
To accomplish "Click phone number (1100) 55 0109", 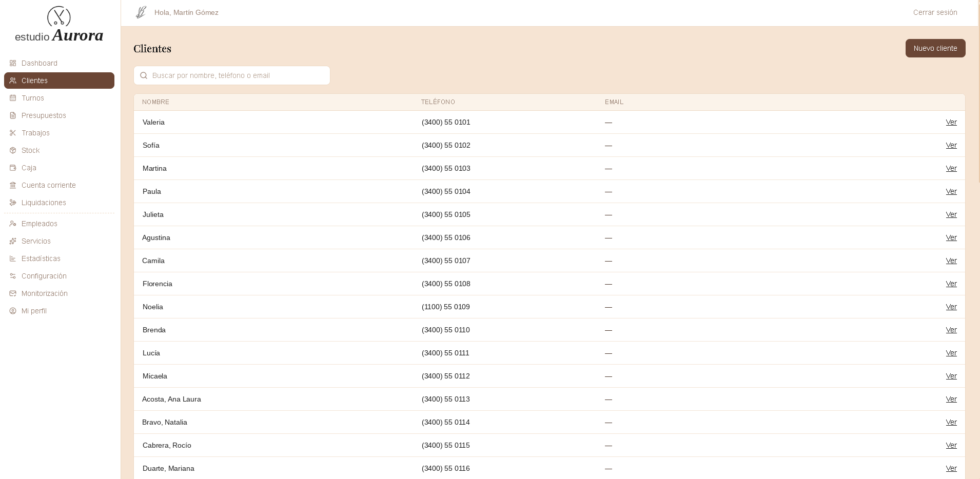I will (x=446, y=307).
